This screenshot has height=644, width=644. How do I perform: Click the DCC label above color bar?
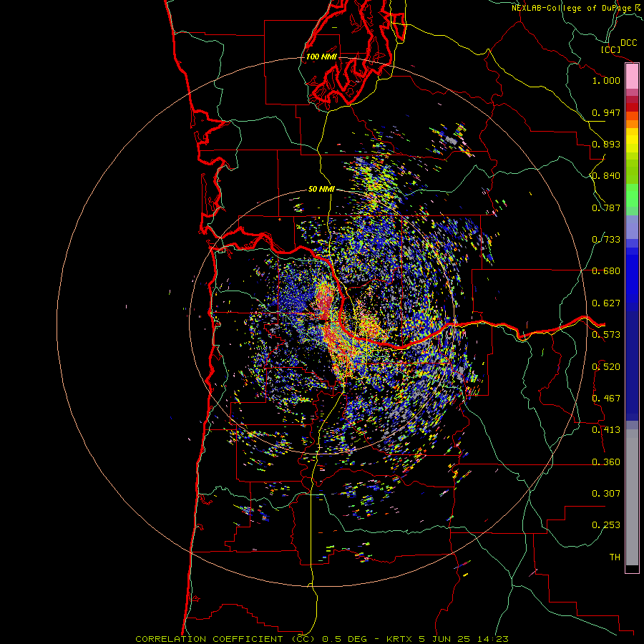tap(628, 43)
